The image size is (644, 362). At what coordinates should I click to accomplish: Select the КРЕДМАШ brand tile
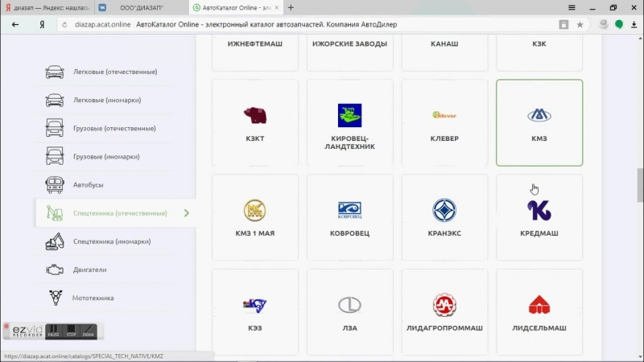point(539,217)
